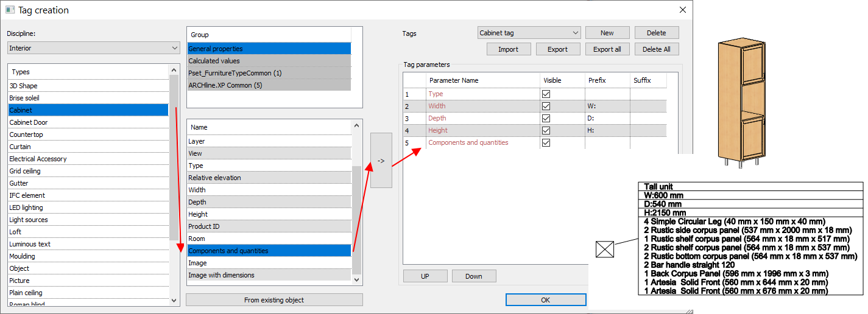Image resolution: width=868 pixels, height=314 pixels.
Task: Select Components and quantities tag parameter row
Action: (535, 142)
